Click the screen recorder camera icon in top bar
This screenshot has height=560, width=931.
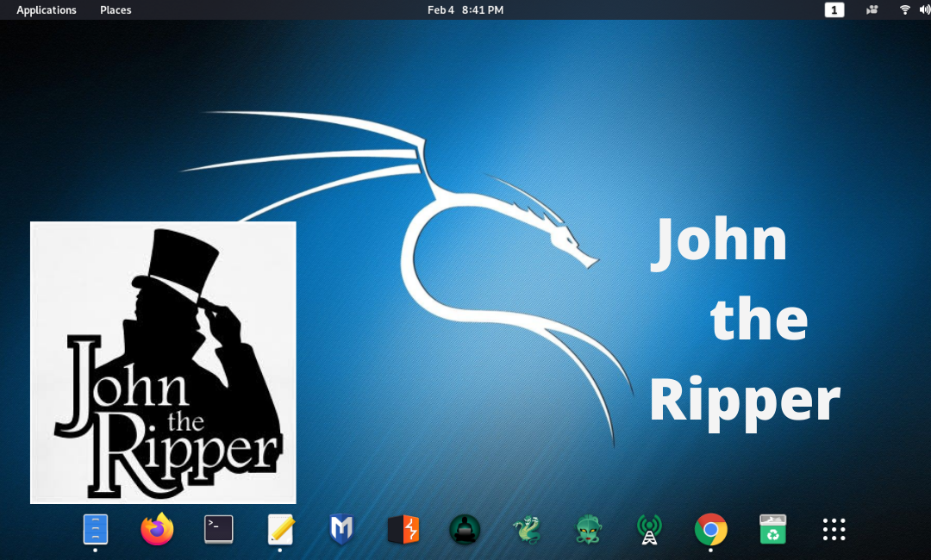tap(871, 9)
